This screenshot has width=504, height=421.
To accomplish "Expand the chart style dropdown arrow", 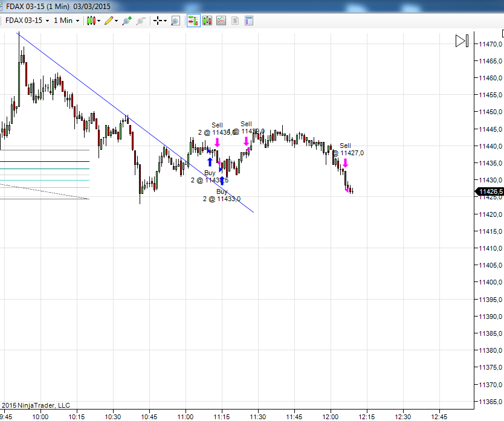I will click(x=99, y=21).
